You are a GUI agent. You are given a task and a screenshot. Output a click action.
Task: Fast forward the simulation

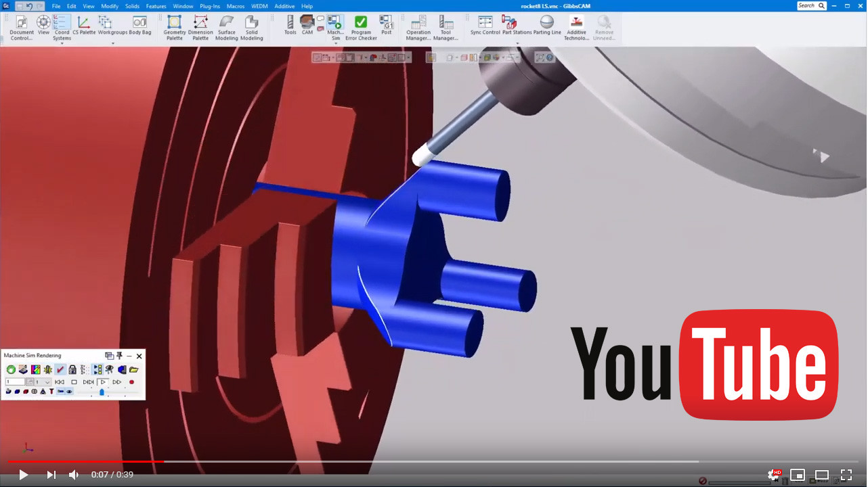117,382
